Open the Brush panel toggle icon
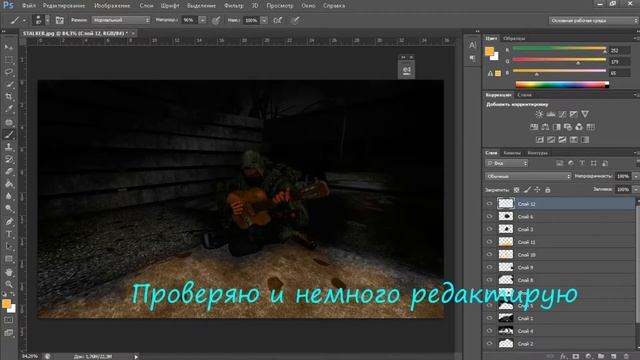The height and width of the screenshot is (360, 640). pos(60,20)
